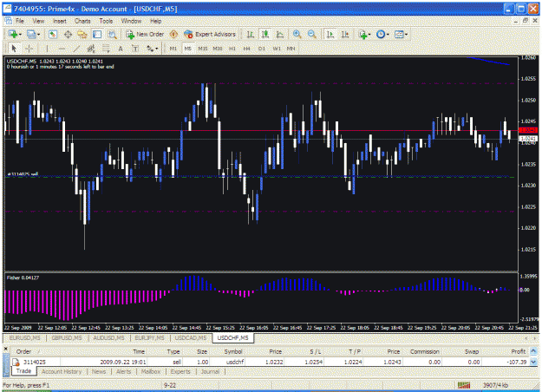
Task: Switch to the EURUSD,M5 chart tab
Action: [x=25, y=337]
